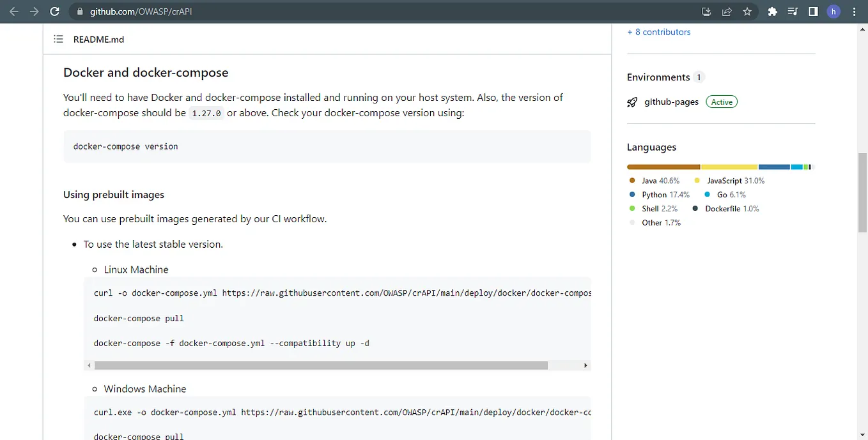This screenshot has width=868, height=440.
Task: Open the '+ 8 contributors' link
Action: (658, 31)
